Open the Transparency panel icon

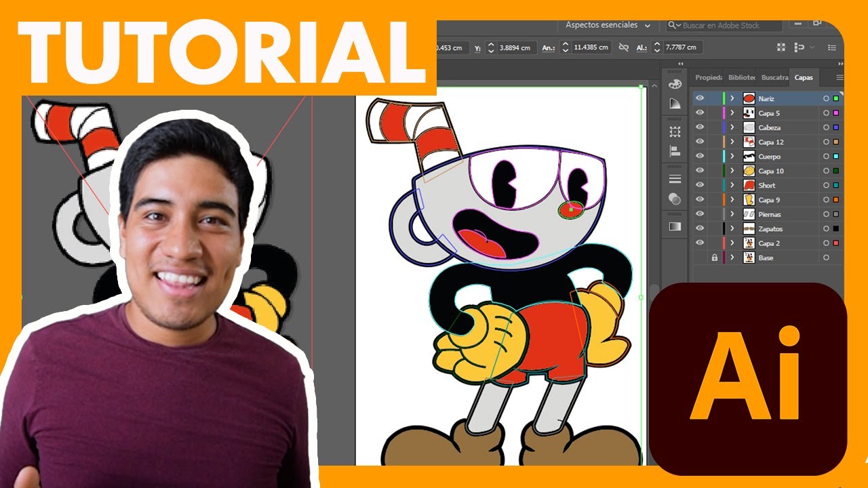[675, 199]
